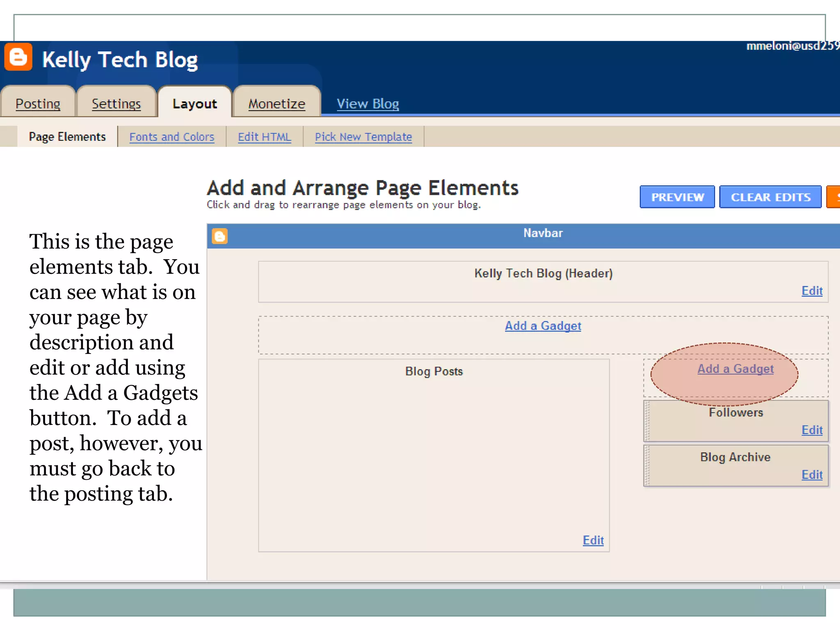This screenshot has width=840, height=630.
Task: Switch to the Monetize tab
Action: click(x=276, y=104)
